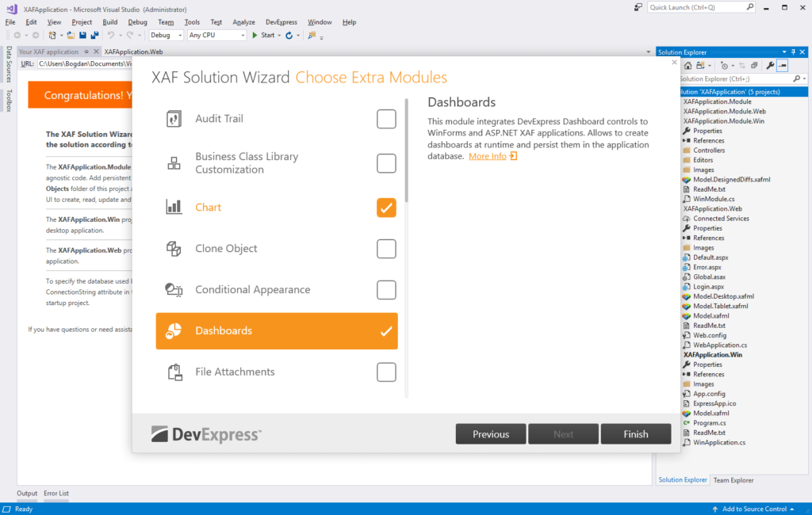Click the Finish button
The width and height of the screenshot is (812, 515).
(636, 433)
